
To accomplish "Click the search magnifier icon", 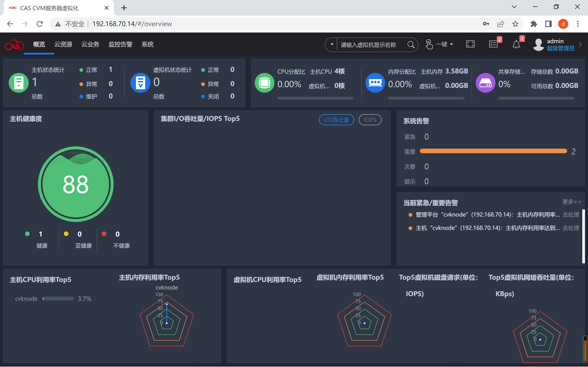I will point(411,45).
